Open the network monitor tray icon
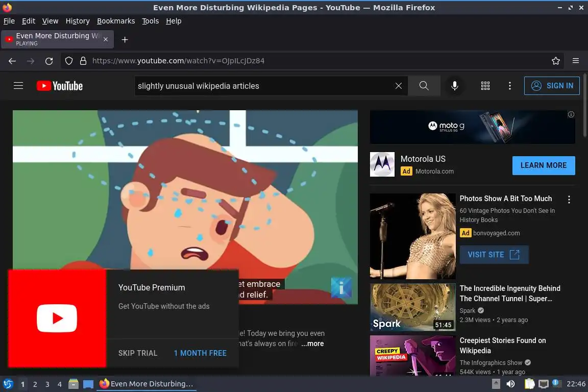Screen dimensions: 588x392 pyautogui.click(x=544, y=384)
